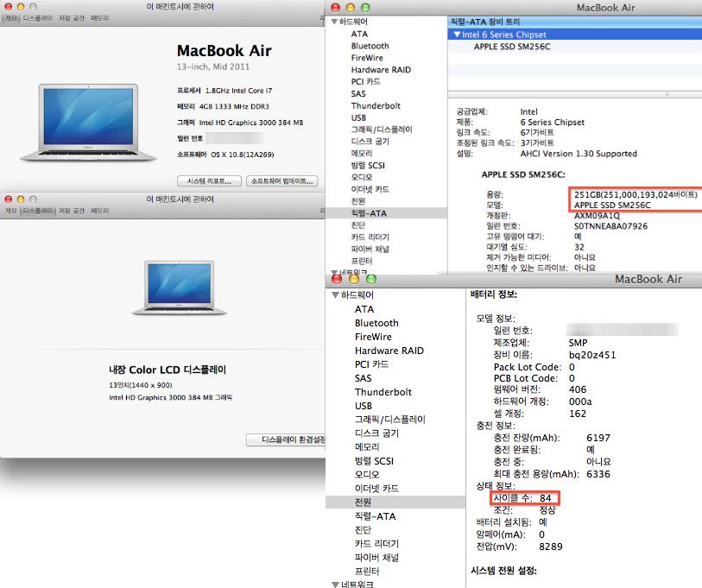Click green zoom button of battery info window

click(x=371, y=280)
